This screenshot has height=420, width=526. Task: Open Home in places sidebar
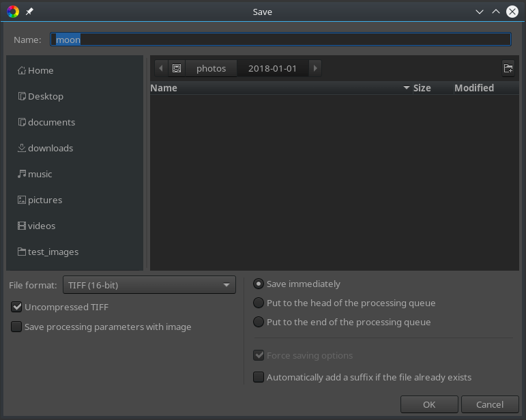tap(40, 70)
